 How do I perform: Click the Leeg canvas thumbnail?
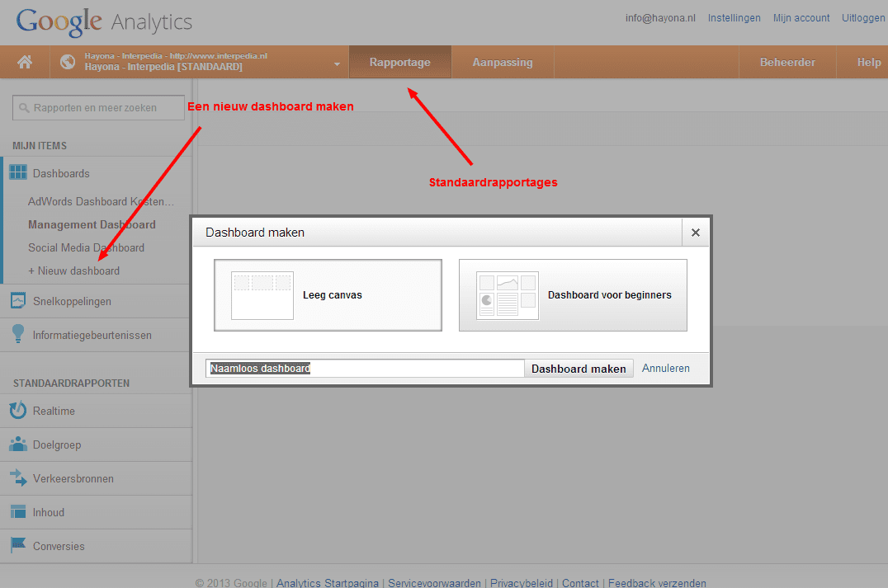click(262, 295)
